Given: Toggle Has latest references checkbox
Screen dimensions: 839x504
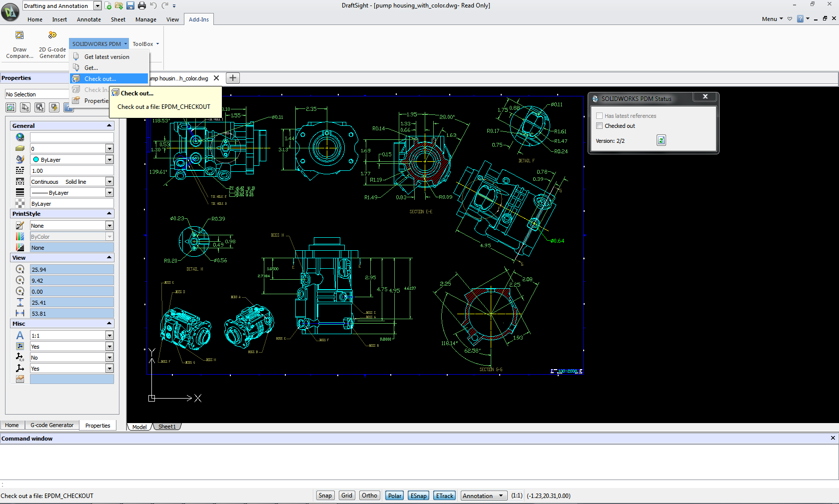Looking at the screenshot, I should coord(599,115).
